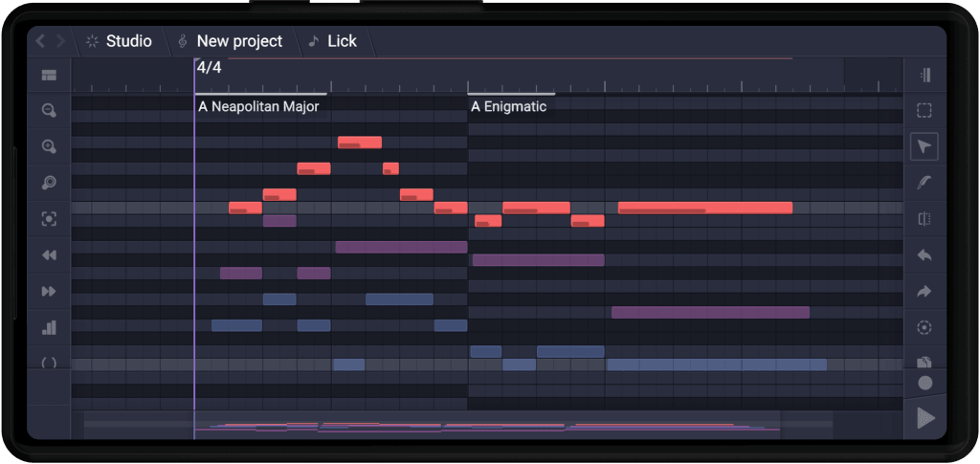Start recording with the round record button
This screenshot has width=980, height=464.
[925, 384]
